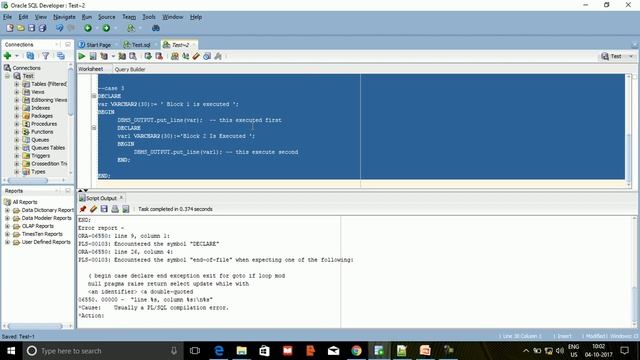Screen dimensions: 640x360
Task: Open the Tools menu
Action: coord(149,17)
